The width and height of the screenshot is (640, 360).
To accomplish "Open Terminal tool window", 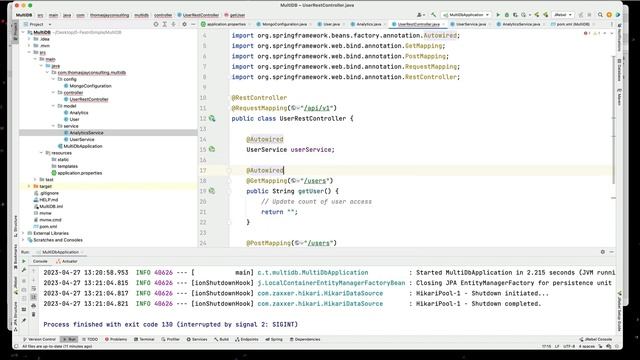I will 144,339.
